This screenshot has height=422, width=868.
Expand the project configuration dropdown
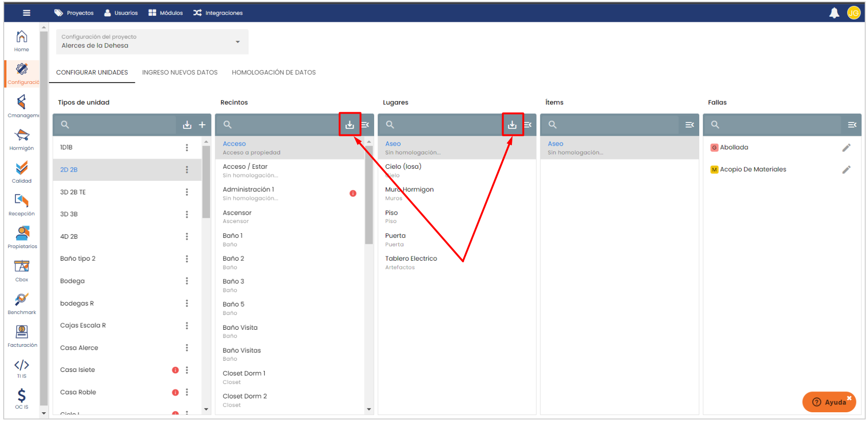(237, 42)
